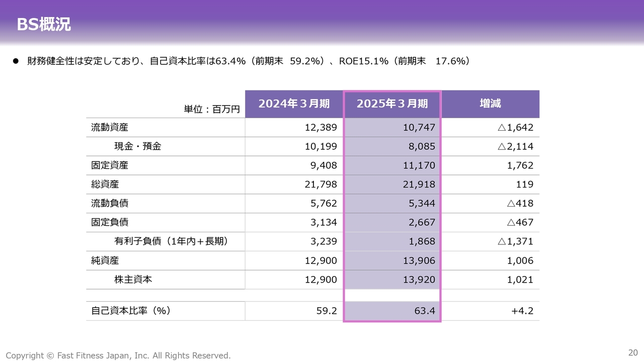This screenshot has height=362, width=644.
Task: Click the 2024 value 12,900 for 株主資本
Action: coord(321,280)
